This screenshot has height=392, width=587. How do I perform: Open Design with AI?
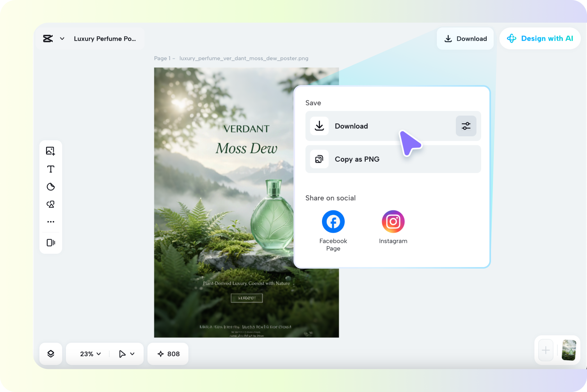click(x=540, y=38)
